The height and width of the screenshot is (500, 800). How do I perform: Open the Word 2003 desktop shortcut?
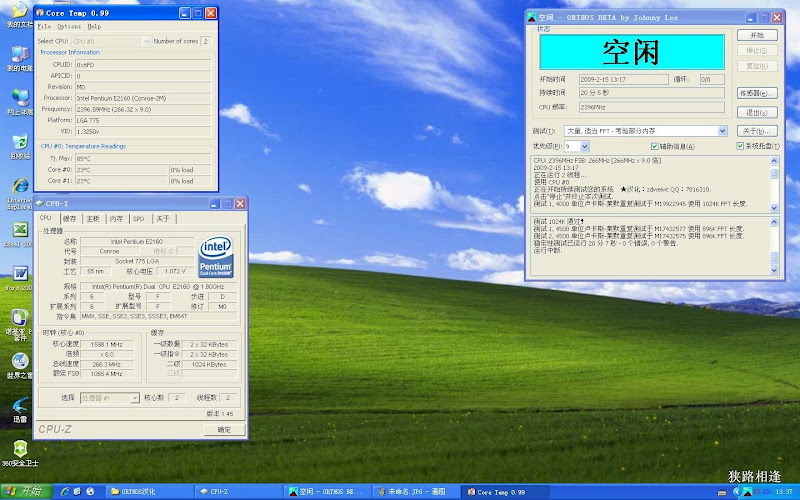click(x=19, y=274)
